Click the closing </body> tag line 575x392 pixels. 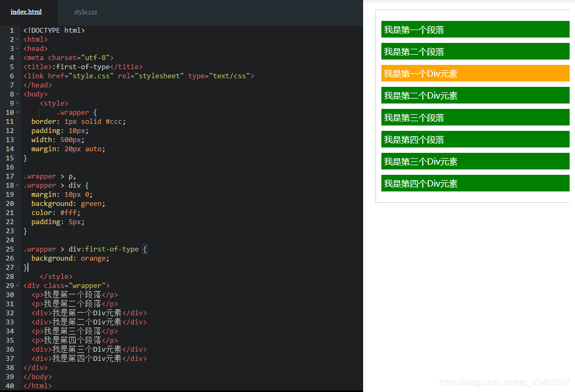tap(38, 376)
